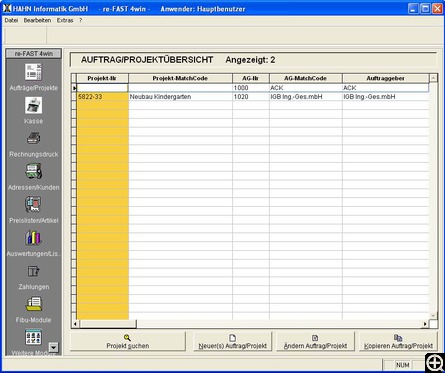Click the HAHN Informatik title bar logo
The width and height of the screenshot is (445, 373).
pos(7,8)
